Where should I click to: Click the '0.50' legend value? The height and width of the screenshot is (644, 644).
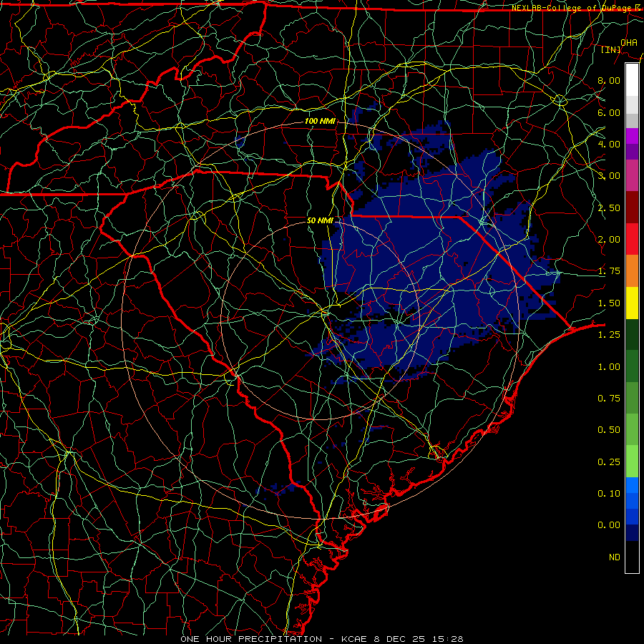click(609, 430)
